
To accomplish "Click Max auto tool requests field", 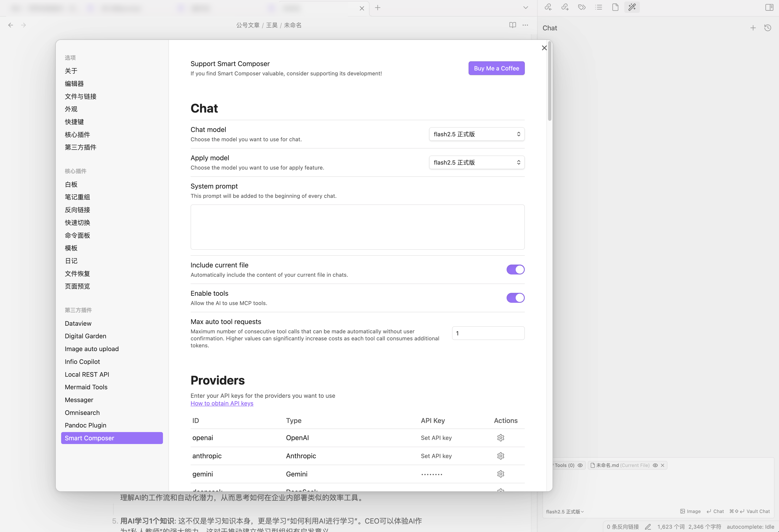I will pyautogui.click(x=488, y=333).
